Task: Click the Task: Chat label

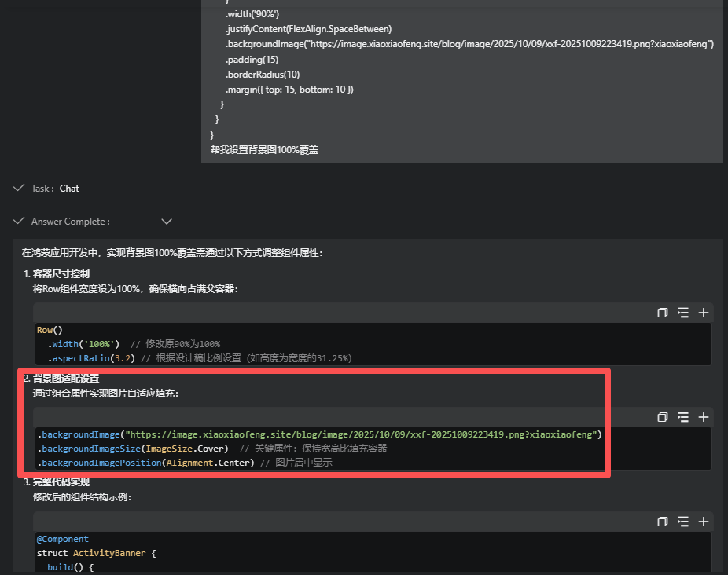Action: [55, 189]
